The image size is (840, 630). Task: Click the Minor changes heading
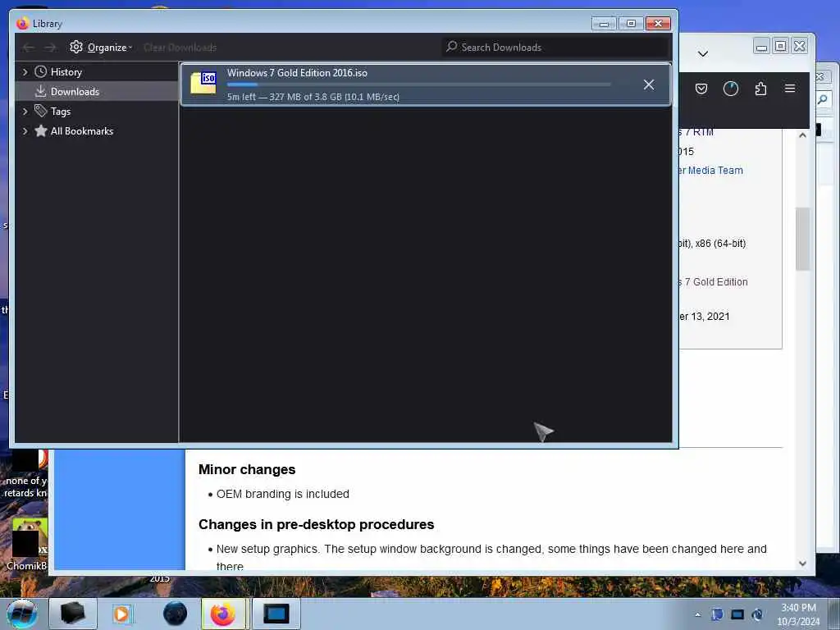tap(247, 469)
